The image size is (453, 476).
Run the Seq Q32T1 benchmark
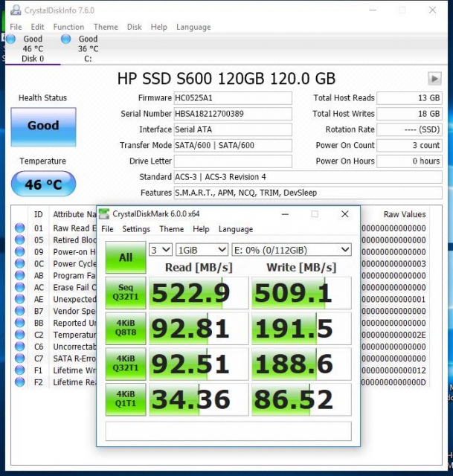tap(126, 292)
